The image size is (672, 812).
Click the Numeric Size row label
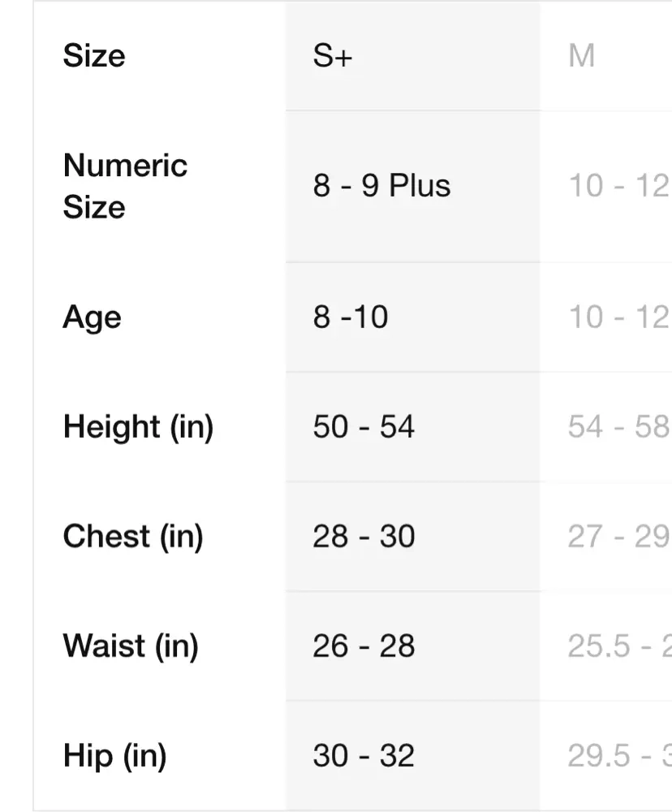(125, 186)
